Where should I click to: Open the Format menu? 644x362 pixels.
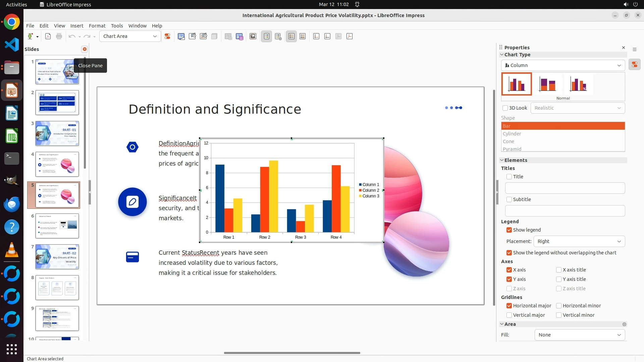97,26
